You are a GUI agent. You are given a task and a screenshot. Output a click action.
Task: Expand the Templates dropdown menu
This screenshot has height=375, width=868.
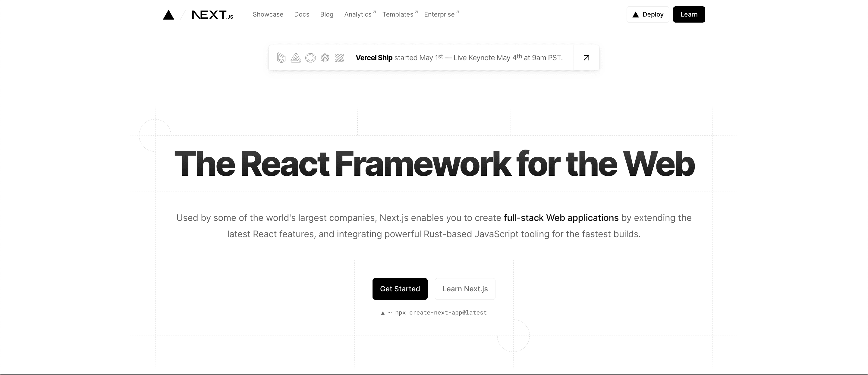coord(398,14)
